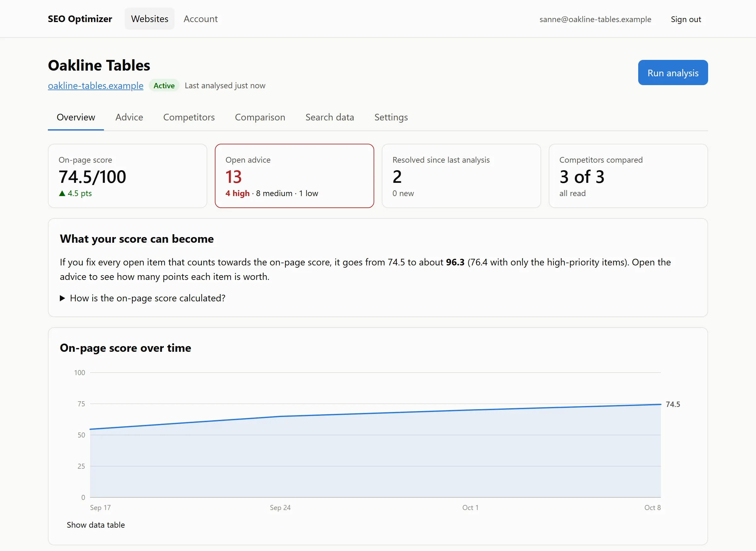The width and height of the screenshot is (756, 551).
Task: Click the sanne@oakline-tables.example email
Action: pyautogui.click(x=595, y=19)
